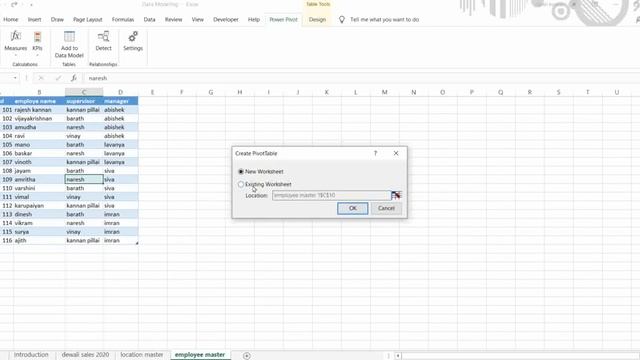Viewport: 640px width, 360px height.
Task: Open the Data ribbon tab
Action: pyautogui.click(x=149, y=20)
